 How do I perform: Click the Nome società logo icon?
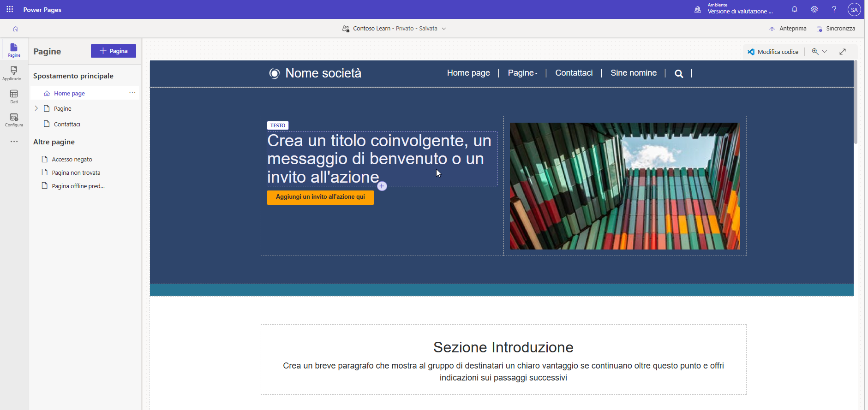(275, 73)
